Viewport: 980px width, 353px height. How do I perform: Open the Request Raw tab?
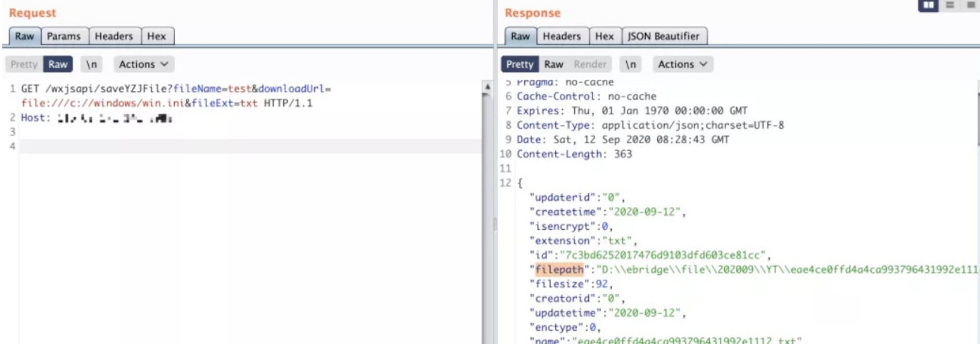[x=25, y=36]
